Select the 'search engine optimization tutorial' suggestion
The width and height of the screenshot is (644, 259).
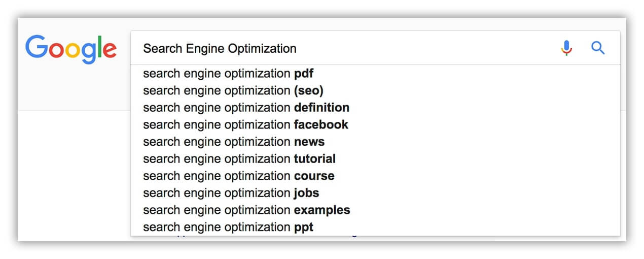(x=375, y=159)
